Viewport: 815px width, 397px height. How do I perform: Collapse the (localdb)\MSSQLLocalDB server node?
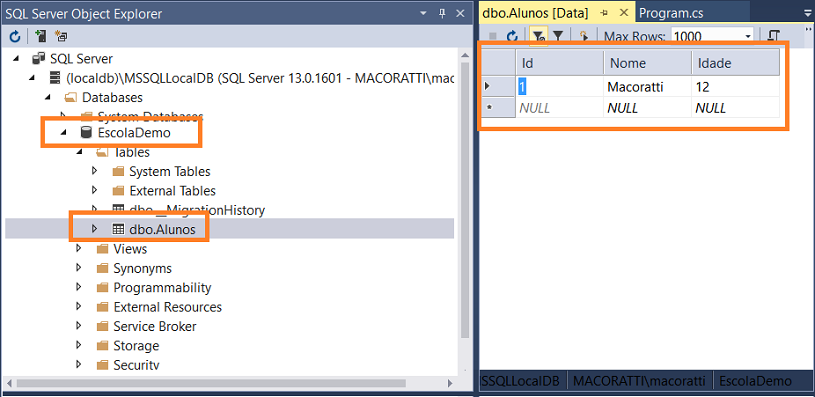[x=32, y=78]
